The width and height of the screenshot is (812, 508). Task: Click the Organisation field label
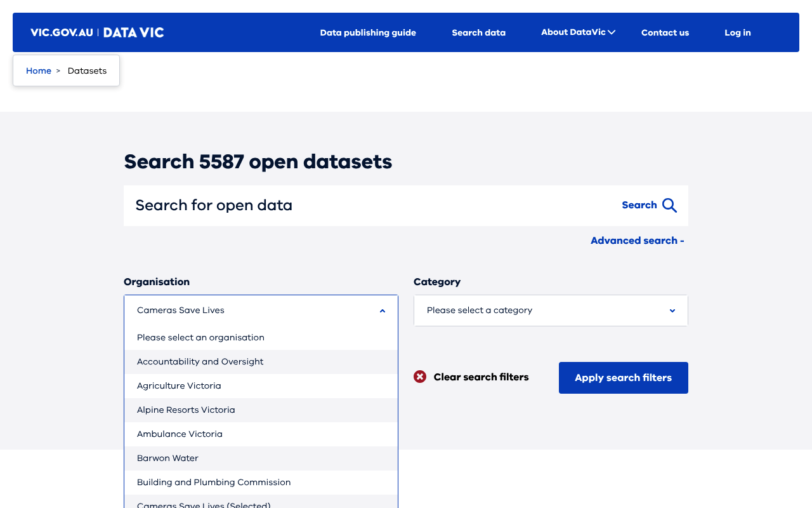pos(157,282)
